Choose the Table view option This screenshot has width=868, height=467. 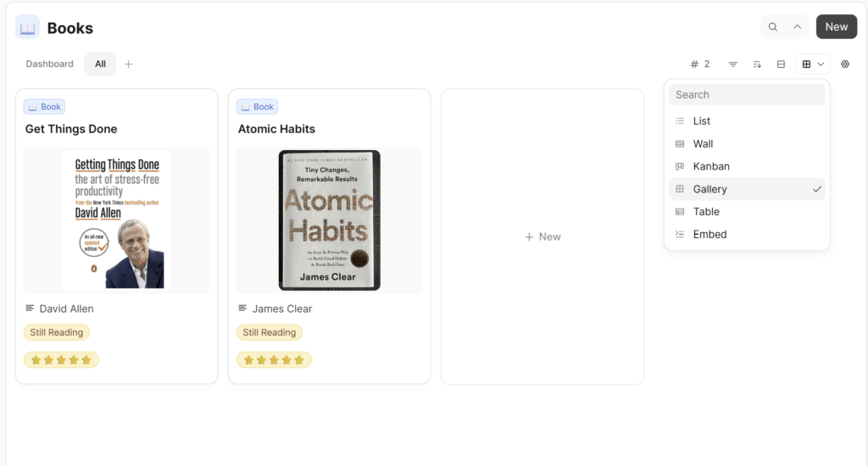pos(747,212)
